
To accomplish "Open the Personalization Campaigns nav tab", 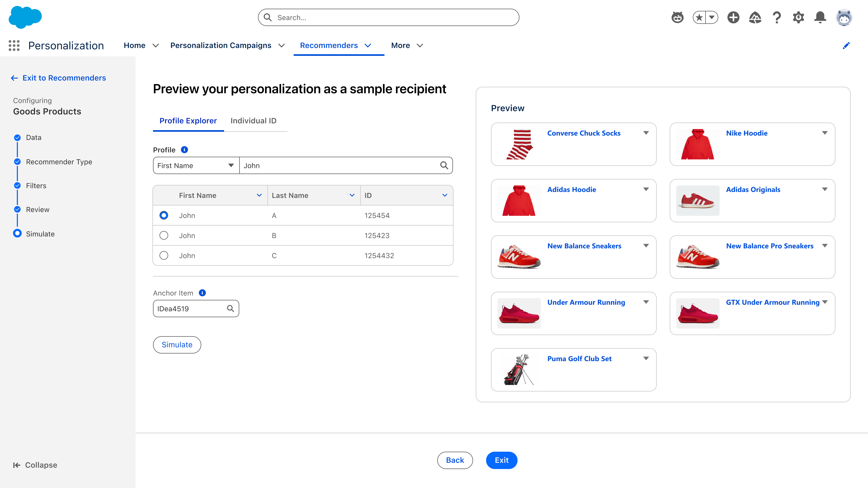I will [221, 46].
